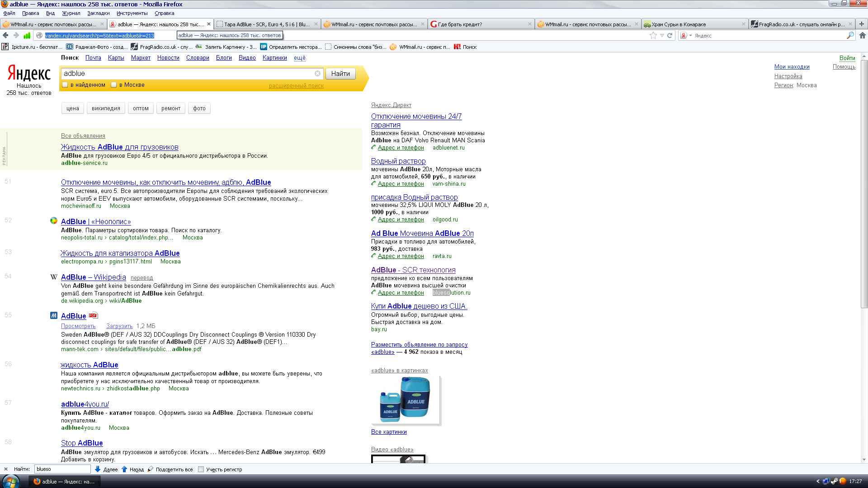This screenshot has width=868, height=488.
Task: Close the find bar with X icon
Action: tap(5, 469)
